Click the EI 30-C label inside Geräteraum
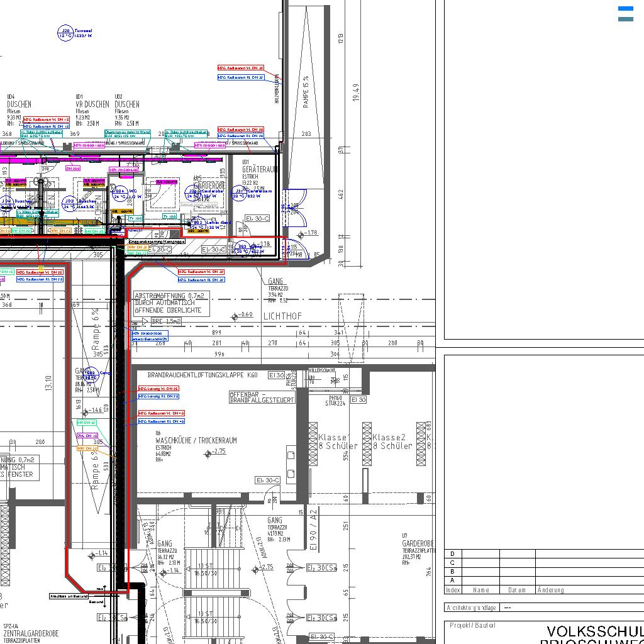Viewport: 644px width, 644px height. click(x=257, y=218)
